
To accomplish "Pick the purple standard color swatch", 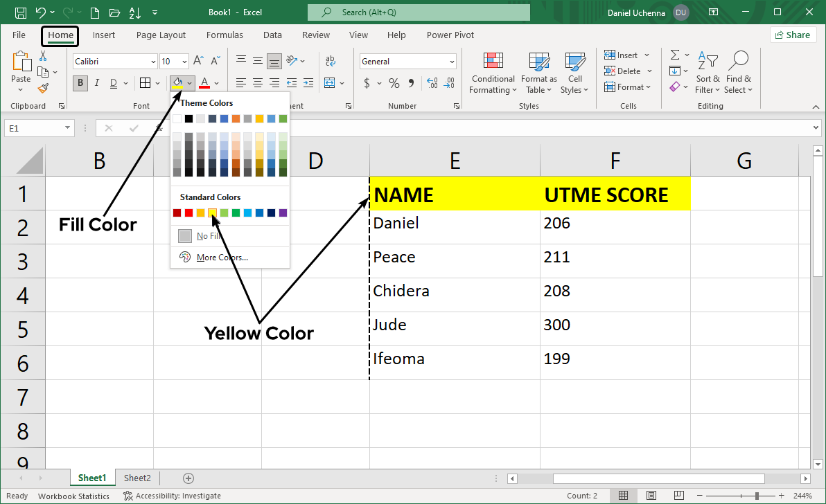I will click(283, 213).
